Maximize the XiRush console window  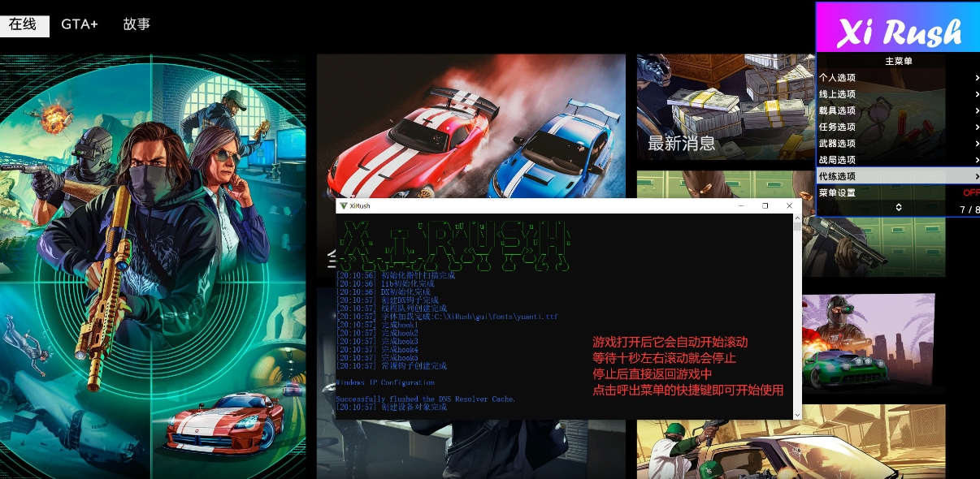point(765,206)
